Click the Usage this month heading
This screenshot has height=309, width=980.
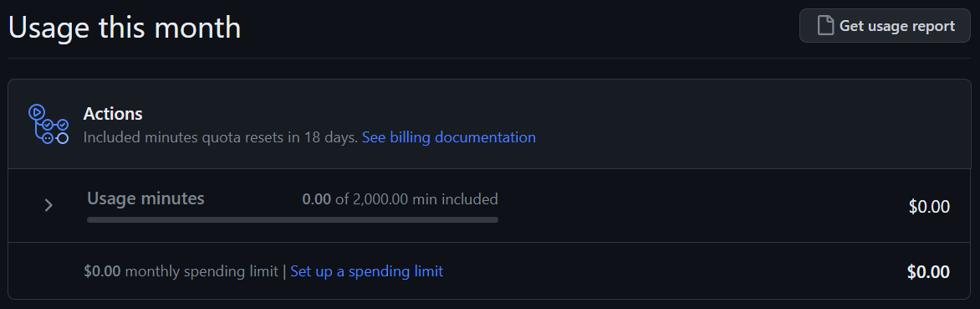coord(125,28)
